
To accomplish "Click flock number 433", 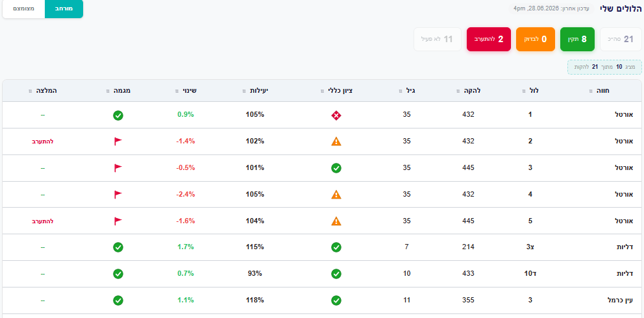I will coord(468,274).
